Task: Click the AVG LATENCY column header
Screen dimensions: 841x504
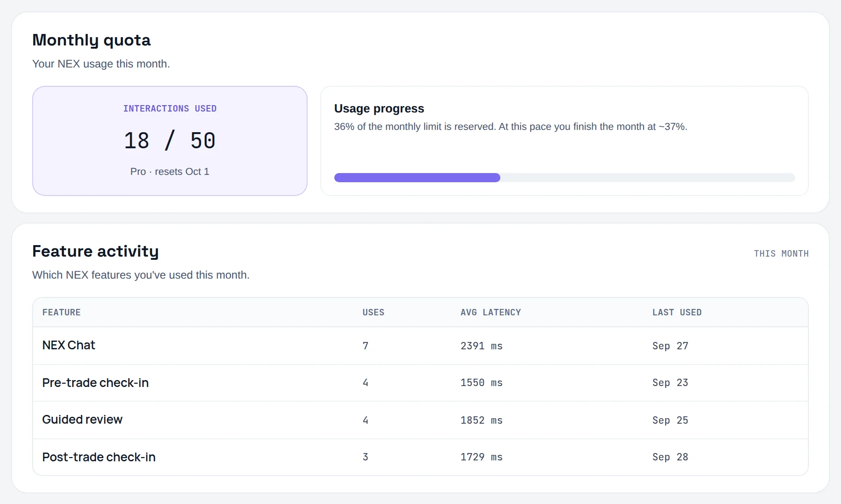Action: coord(491,313)
